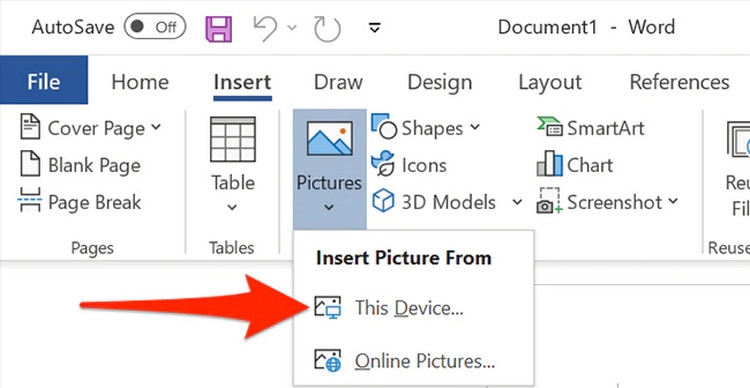Click the Blank Page icon
The height and width of the screenshot is (388, 750).
[x=31, y=164]
